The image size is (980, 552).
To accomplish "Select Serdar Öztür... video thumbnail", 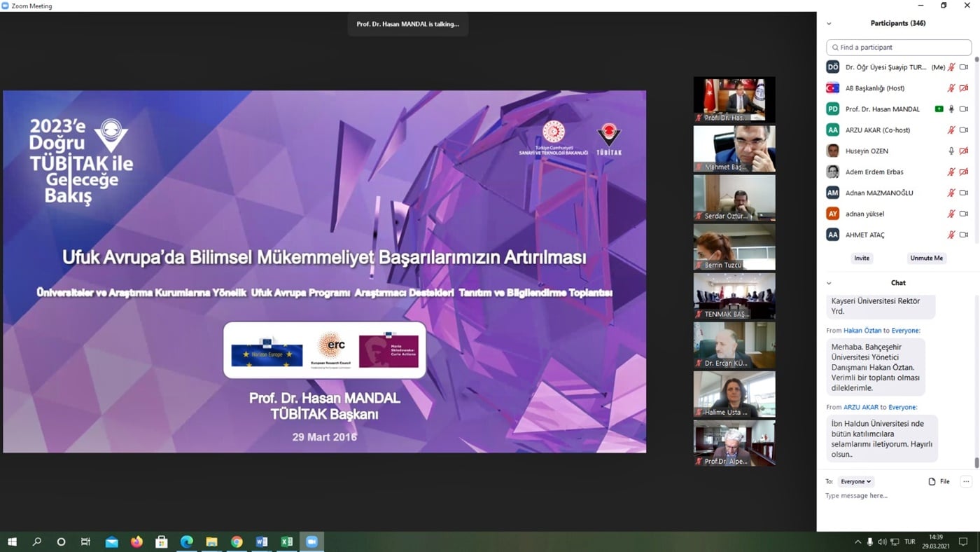I will [734, 198].
